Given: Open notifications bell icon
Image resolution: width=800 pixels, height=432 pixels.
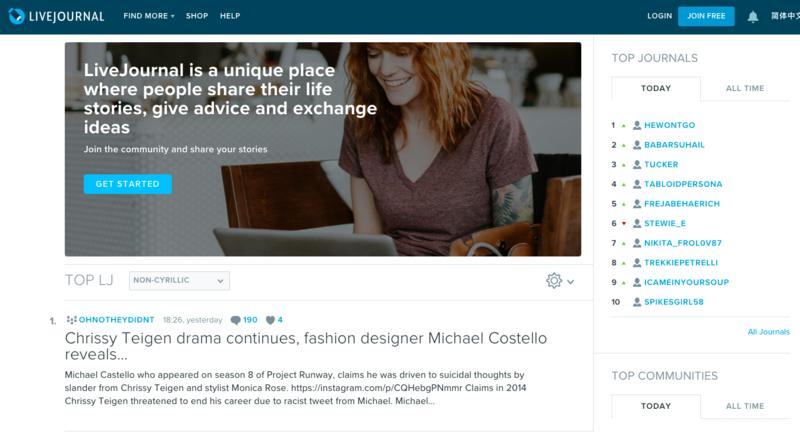Looking at the screenshot, I should pyautogui.click(x=753, y=16).
